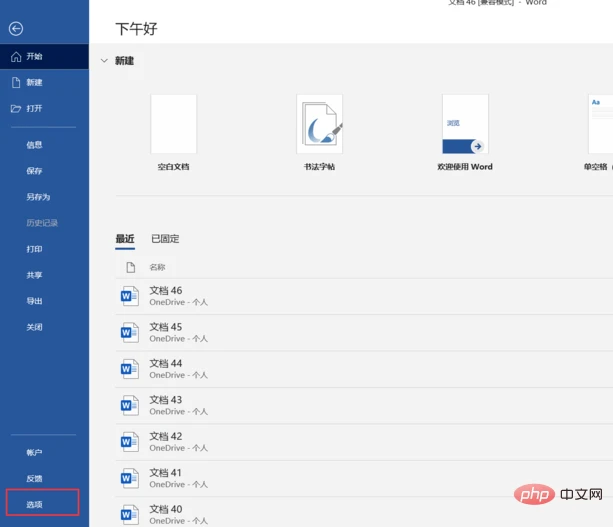Viewport: 613px width, 527px height.
Task: Click the Word file icon for 文档 46
Action: point(129,296)
